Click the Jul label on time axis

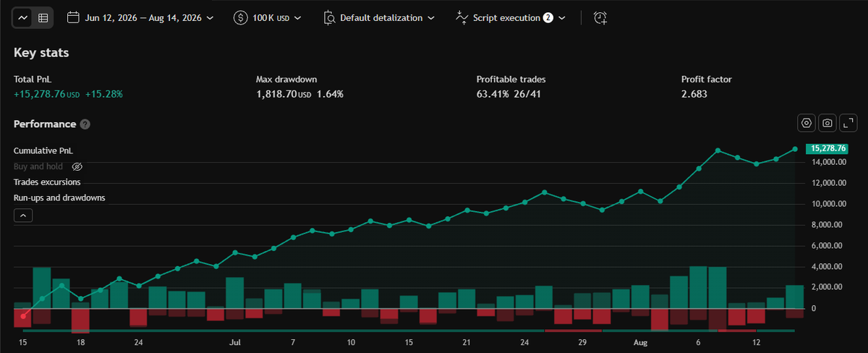point(235,342)
